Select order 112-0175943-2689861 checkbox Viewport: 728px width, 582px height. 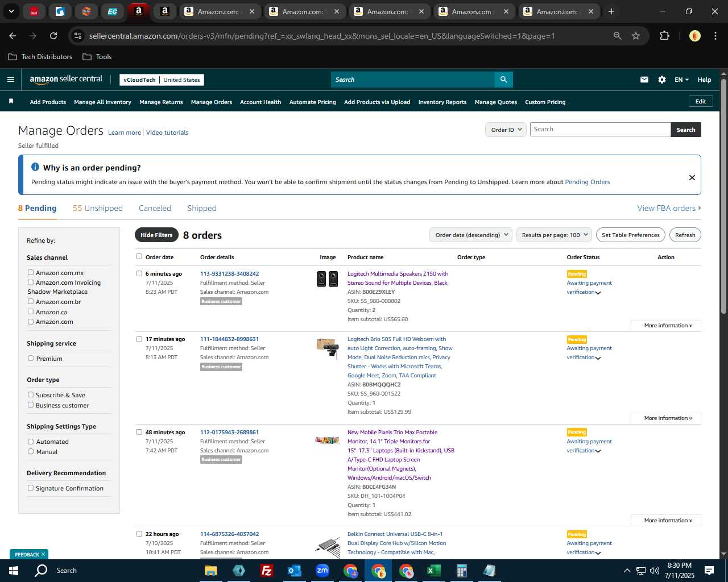[139, 432]
